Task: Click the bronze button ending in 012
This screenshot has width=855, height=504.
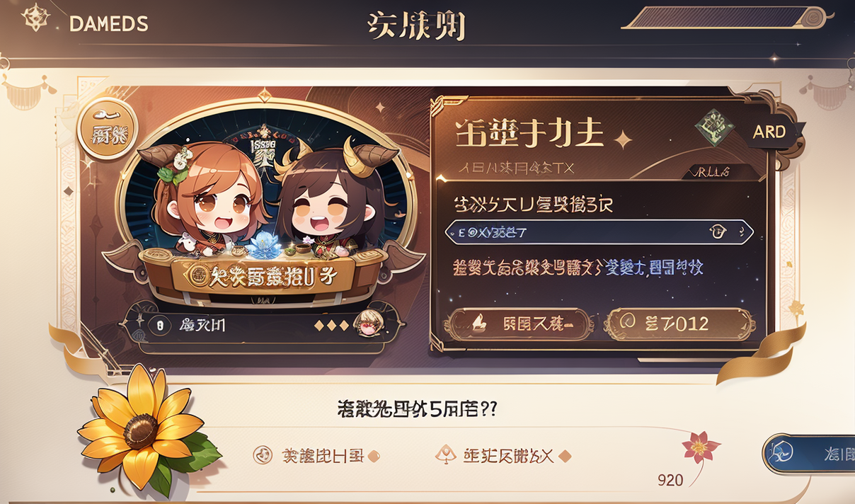Action: pyautogui.click(x=681, y=324)
